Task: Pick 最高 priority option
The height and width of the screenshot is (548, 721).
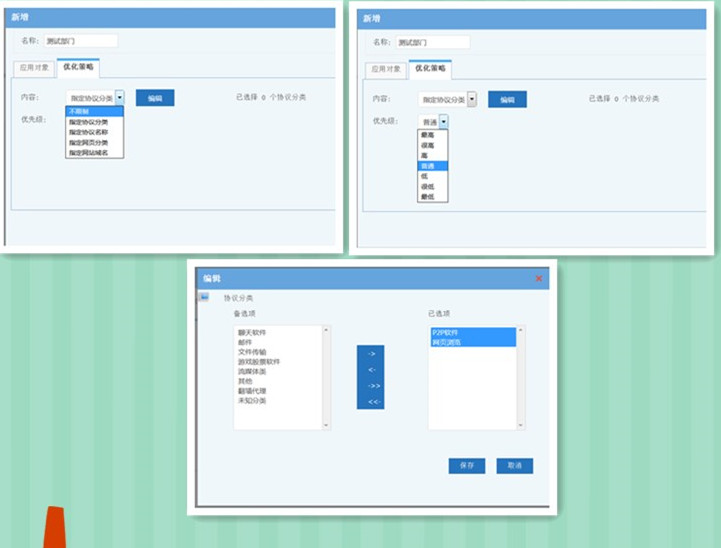Action: click(427, 134)
